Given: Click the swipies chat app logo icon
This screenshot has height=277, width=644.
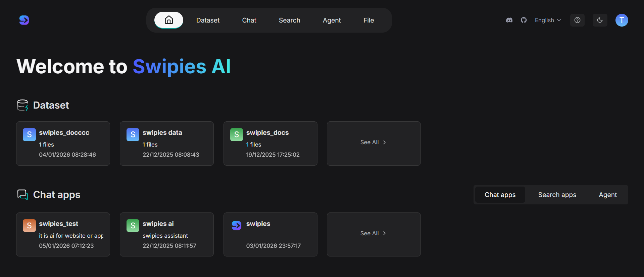Looking at the screenshot, I should [x=237, y=226].
